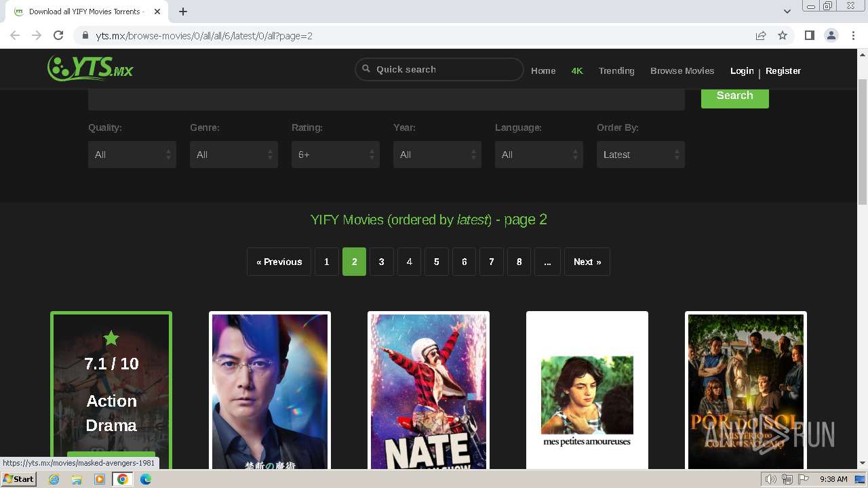
Task: Click the browser forward arrow
Action: pos(37,35)
